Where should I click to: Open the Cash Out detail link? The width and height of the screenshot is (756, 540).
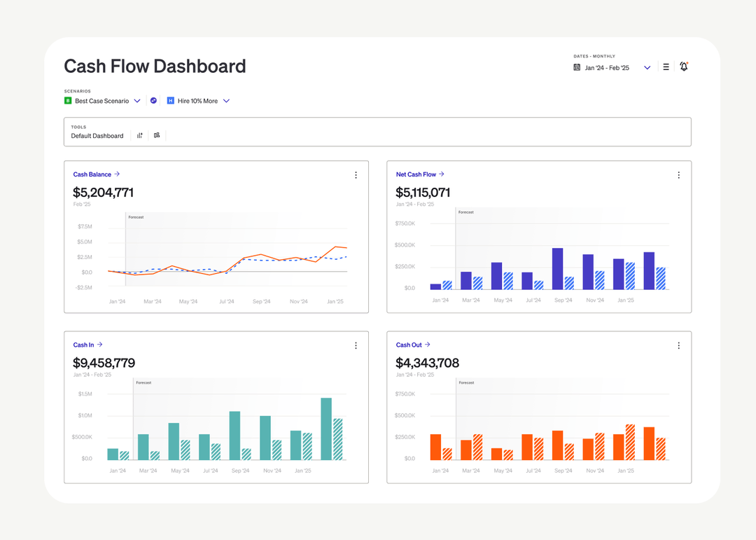(x=409, y=345)
